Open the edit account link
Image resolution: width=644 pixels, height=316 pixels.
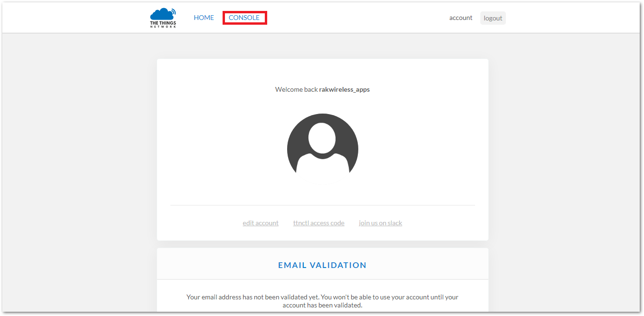[261, 223]
